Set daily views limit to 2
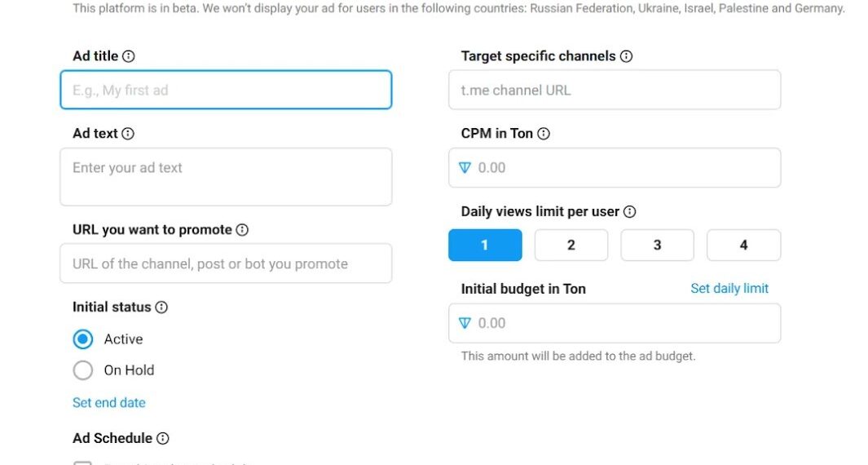Screen dimensions: 868x465 click(x=571, y=245)
